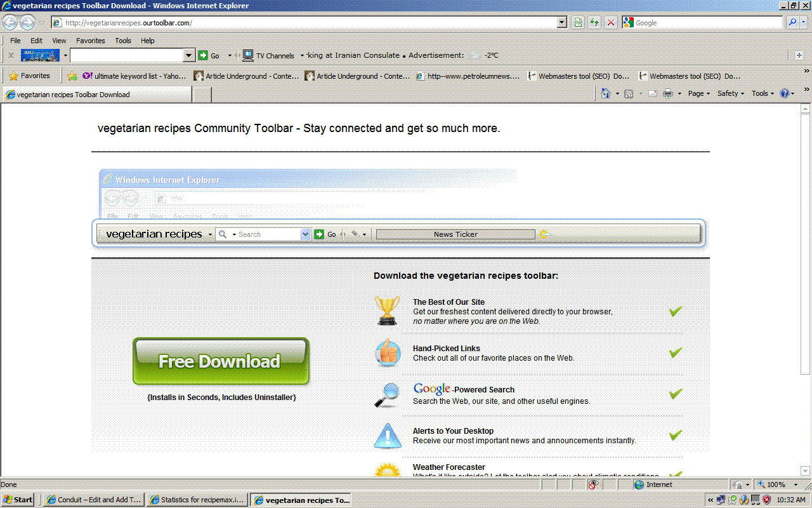Viewport: 812px width, 508px height.
Task: Open the toolbar search box dropdown arrow
Action: pyautogui.click(x=188, y=55)
